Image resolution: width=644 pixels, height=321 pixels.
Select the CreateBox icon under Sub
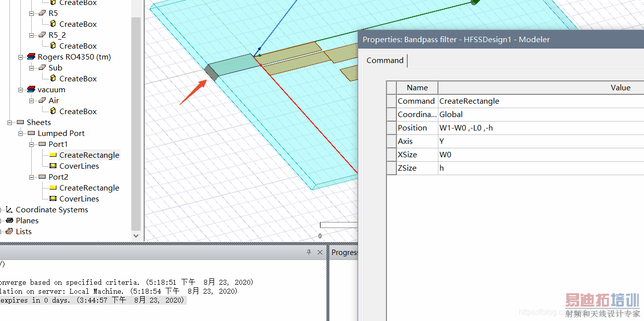coord(53,79)
